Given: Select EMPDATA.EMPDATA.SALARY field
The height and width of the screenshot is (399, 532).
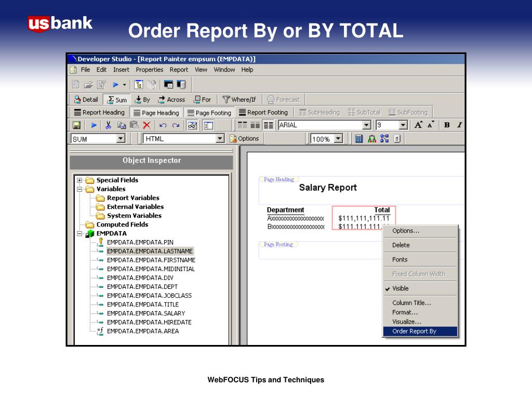Looking at the screenshot, I should 146,313.
